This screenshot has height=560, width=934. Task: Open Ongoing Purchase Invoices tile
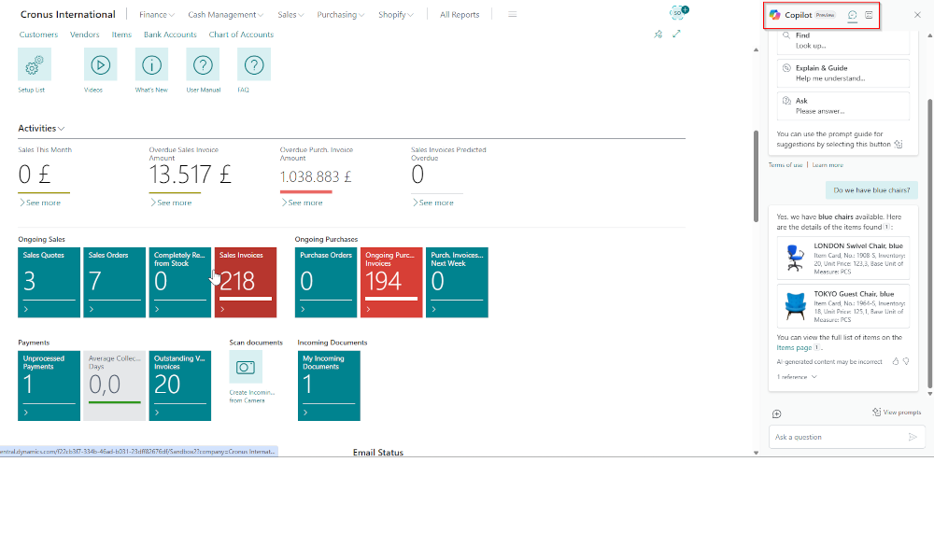click(x=391, y=282)
